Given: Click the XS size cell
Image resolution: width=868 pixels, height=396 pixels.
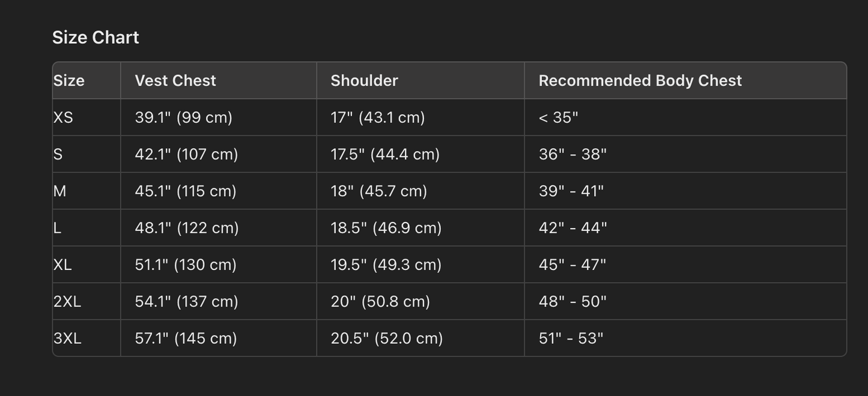Looking at the screenshot, I should 63,118.
